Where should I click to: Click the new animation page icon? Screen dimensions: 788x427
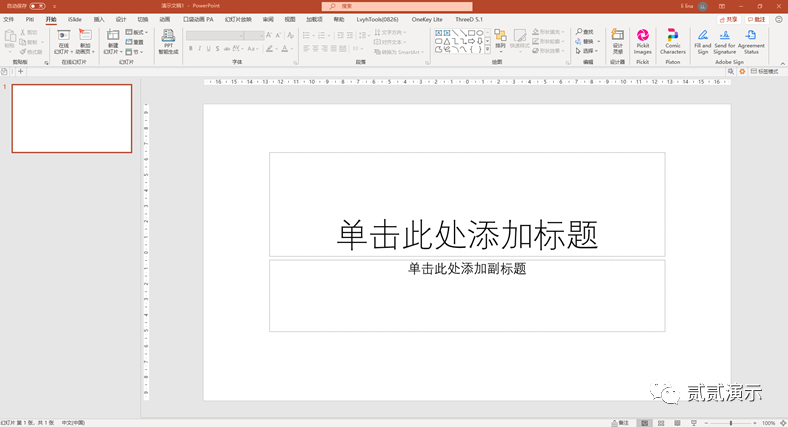[85, 35]
